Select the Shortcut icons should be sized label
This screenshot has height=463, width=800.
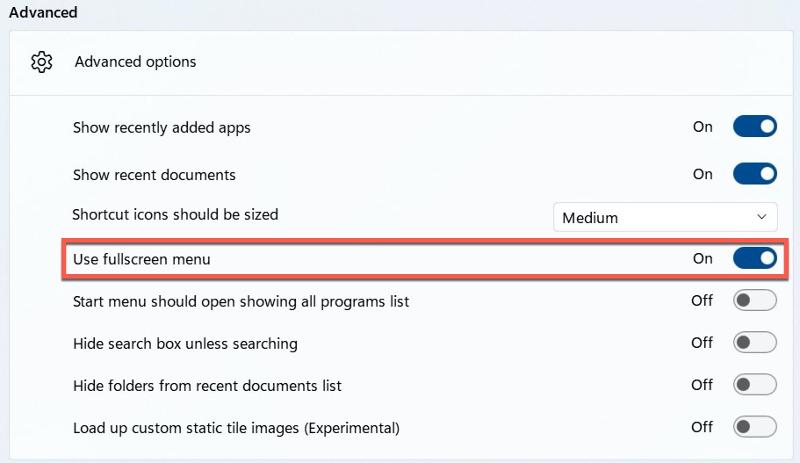[175, 214]
